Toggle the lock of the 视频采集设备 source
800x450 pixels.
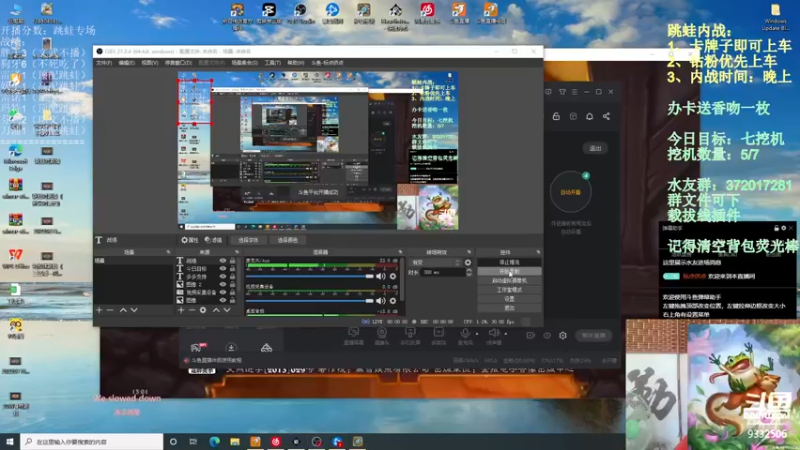click(x=233, y=292)
